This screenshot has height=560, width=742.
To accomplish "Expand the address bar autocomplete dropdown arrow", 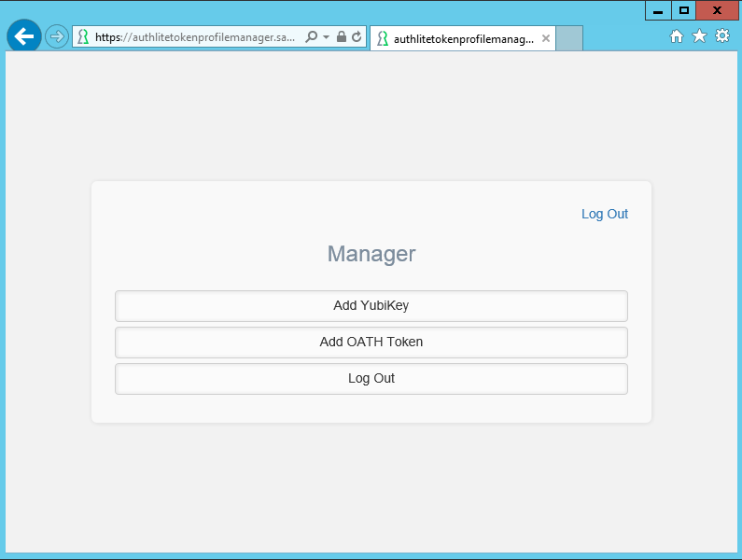I will click(x=326, y=36).
